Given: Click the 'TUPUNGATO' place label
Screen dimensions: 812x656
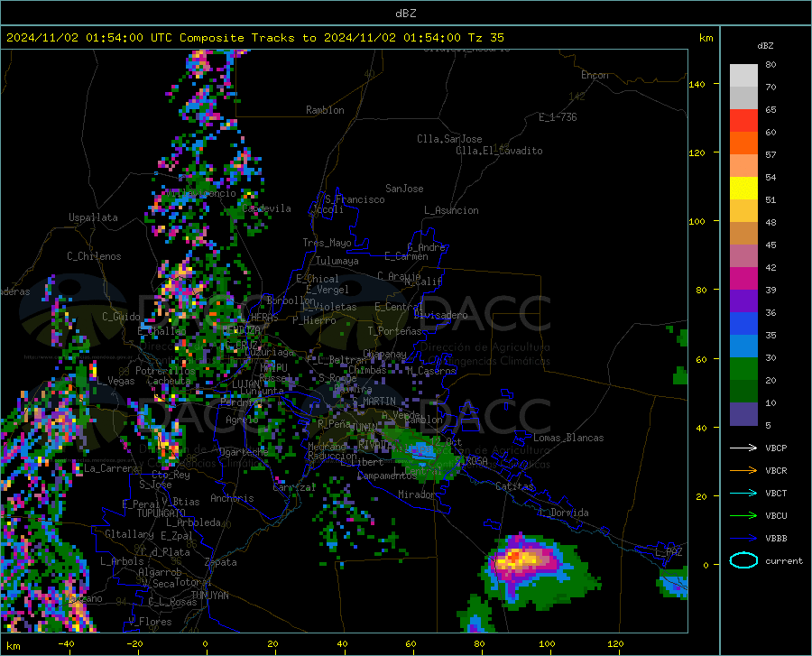Looking at the screenshot, I should tap(161, 513).
